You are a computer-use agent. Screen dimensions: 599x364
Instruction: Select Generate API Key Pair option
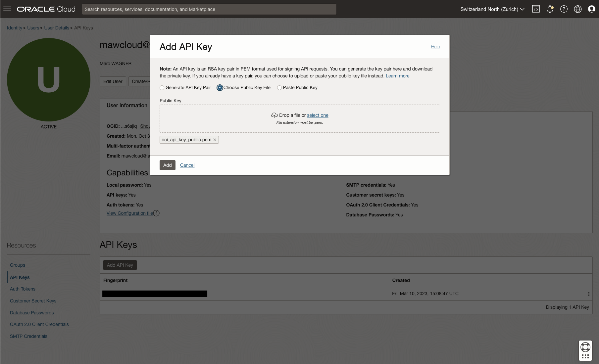coord(162,88)
